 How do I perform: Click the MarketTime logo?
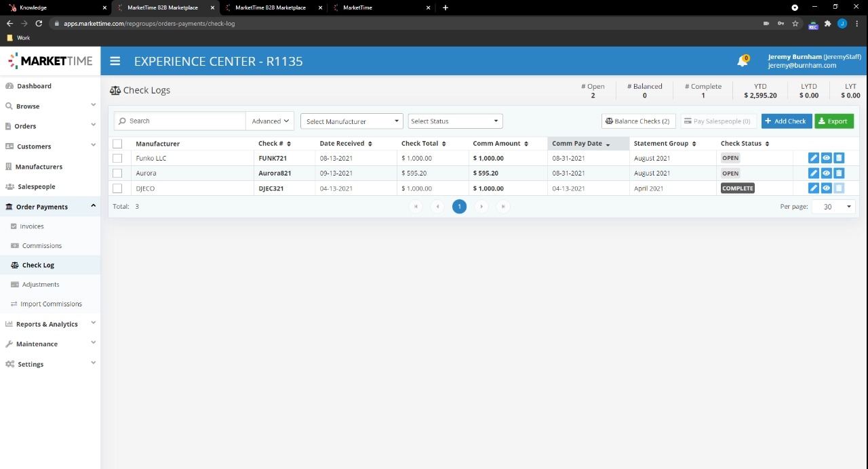coord(50,61)
